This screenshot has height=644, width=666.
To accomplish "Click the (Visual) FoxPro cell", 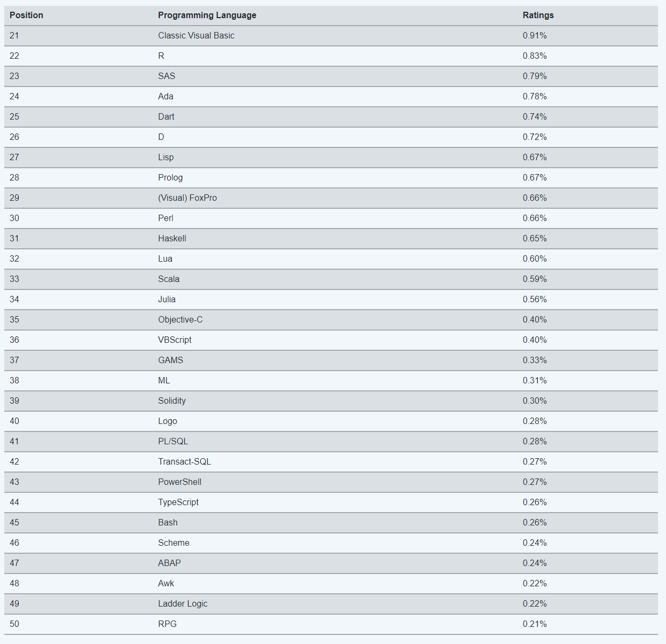I will [x=187, y=198].
